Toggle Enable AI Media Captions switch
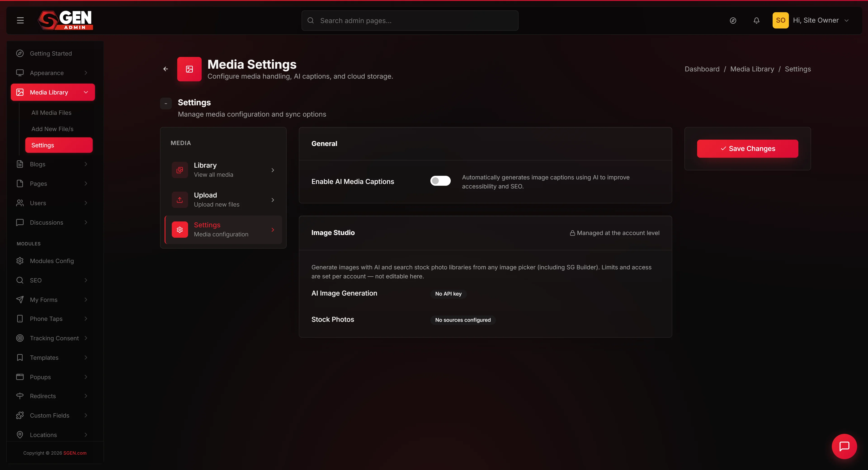This screenshot has height=470, width=868. click(440, 181)
